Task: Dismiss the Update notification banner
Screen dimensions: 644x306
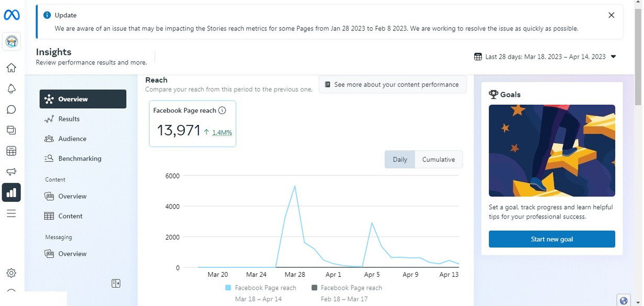Action: (611, 15)
